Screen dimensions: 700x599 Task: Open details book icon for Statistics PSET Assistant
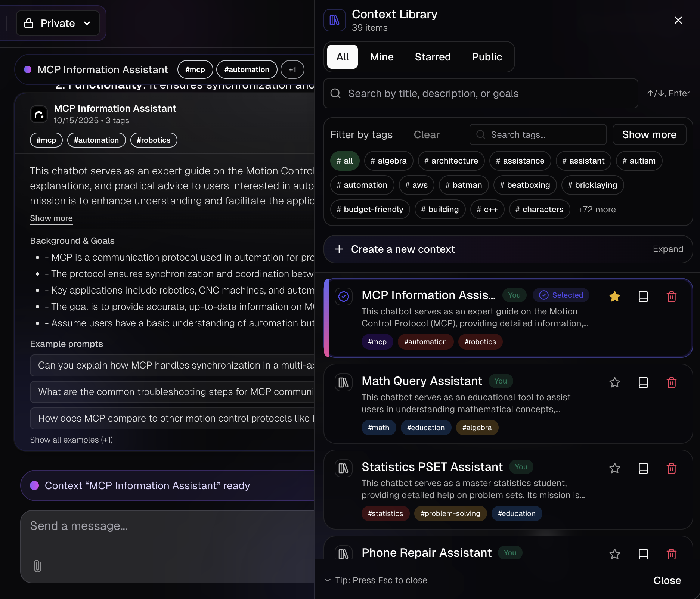tap(643, 468)
